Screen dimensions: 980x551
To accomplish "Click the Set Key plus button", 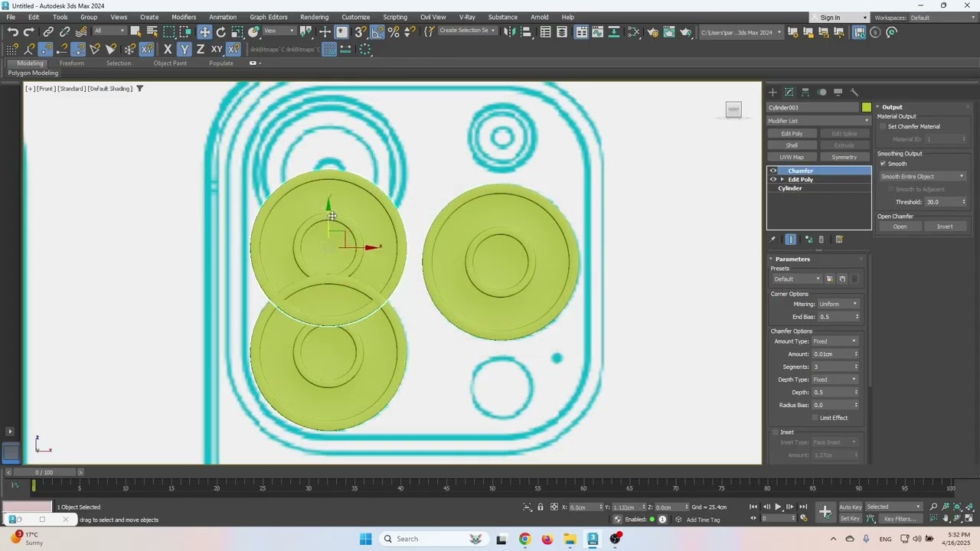I will [x=825, y=512].
